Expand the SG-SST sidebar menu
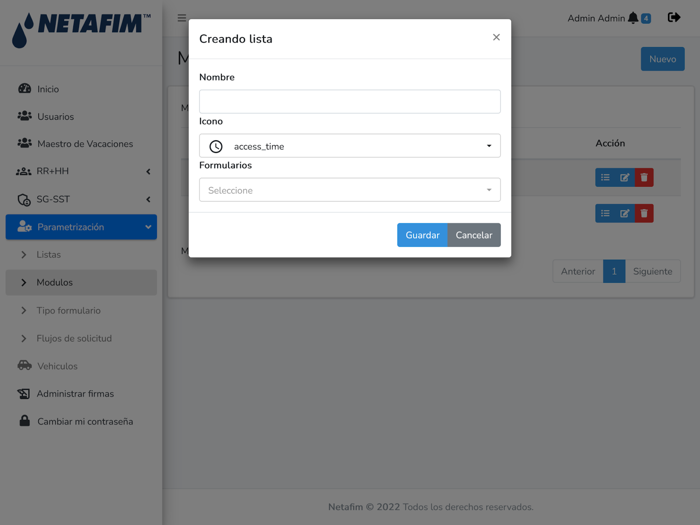 pyautogui.click(x=81, y=199)
